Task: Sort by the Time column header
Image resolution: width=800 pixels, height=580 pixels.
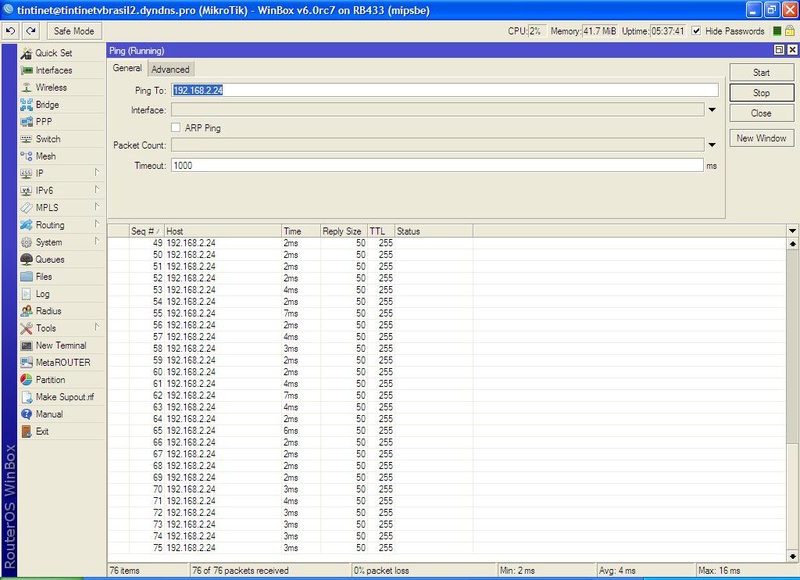Action: click(x=301, y=232)
